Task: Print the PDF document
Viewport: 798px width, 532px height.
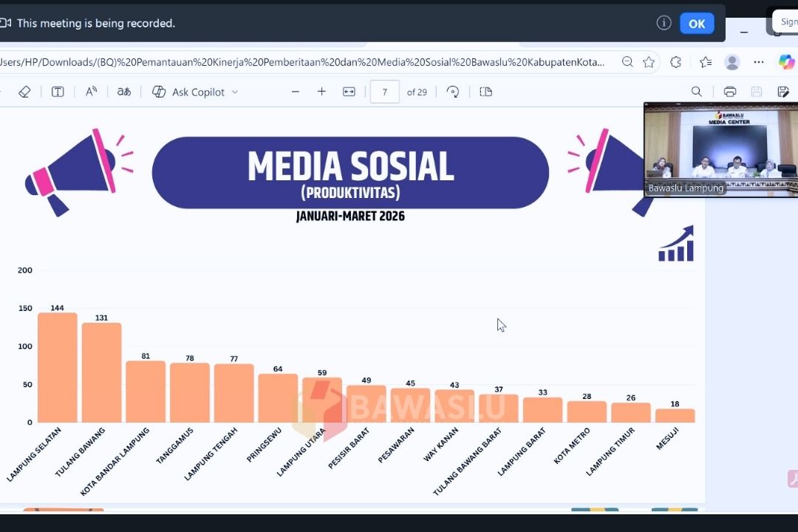Action: 730,92
